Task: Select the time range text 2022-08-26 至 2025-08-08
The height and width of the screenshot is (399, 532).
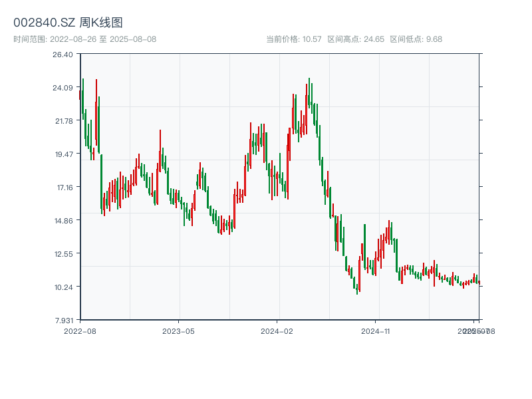Action: 103,39
